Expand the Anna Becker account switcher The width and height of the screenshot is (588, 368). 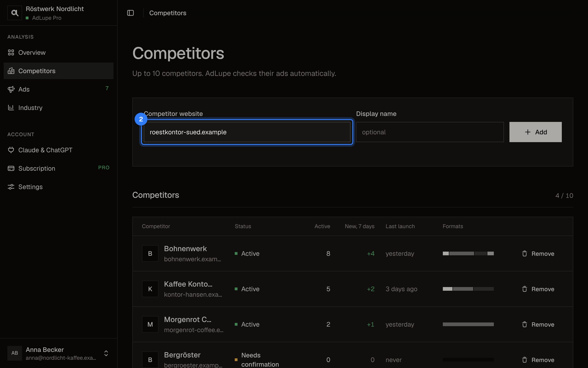point(106,353)
